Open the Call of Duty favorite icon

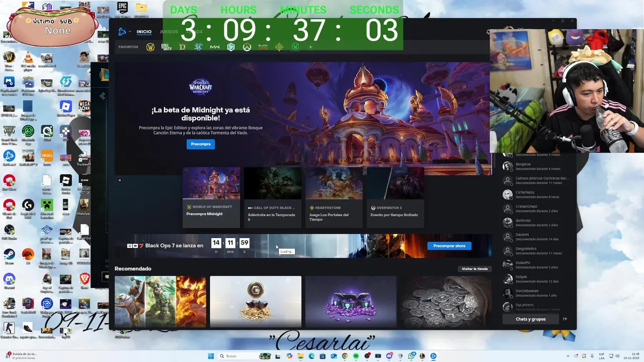(x=167, y=47)
